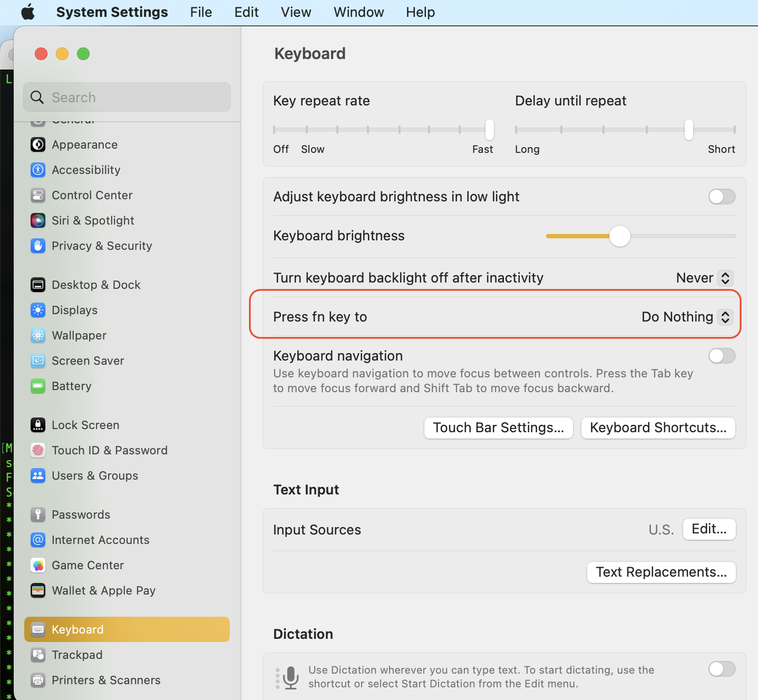
Task: Select the Lock Screen label
Action: pos(85,425)
